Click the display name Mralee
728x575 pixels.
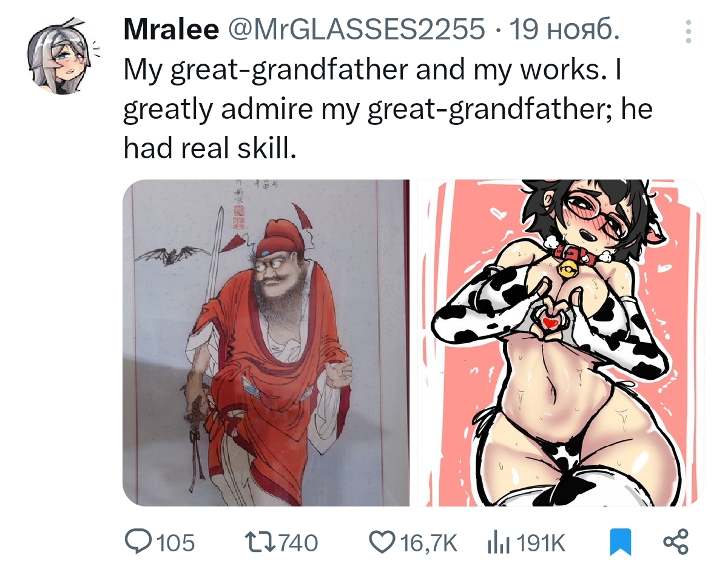tap(171, 30)
